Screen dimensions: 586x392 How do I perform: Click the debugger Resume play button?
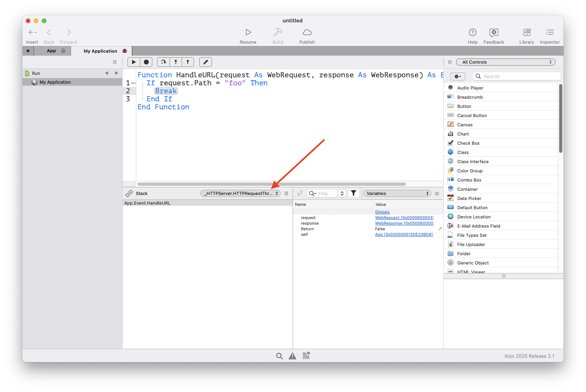(134, 62)
